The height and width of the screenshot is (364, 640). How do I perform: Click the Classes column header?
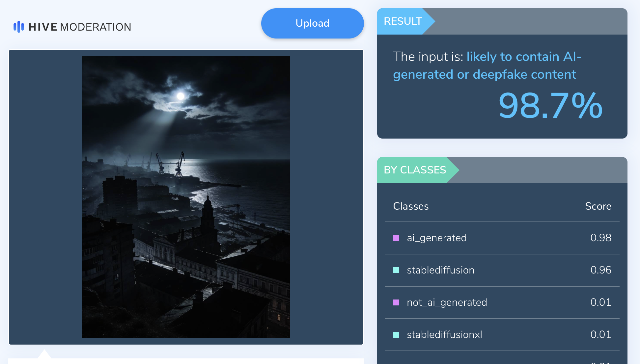click(x=411, y=206)
